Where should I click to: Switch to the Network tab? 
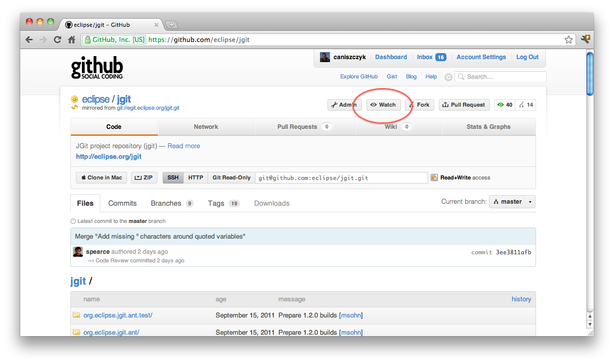point(206,127)
